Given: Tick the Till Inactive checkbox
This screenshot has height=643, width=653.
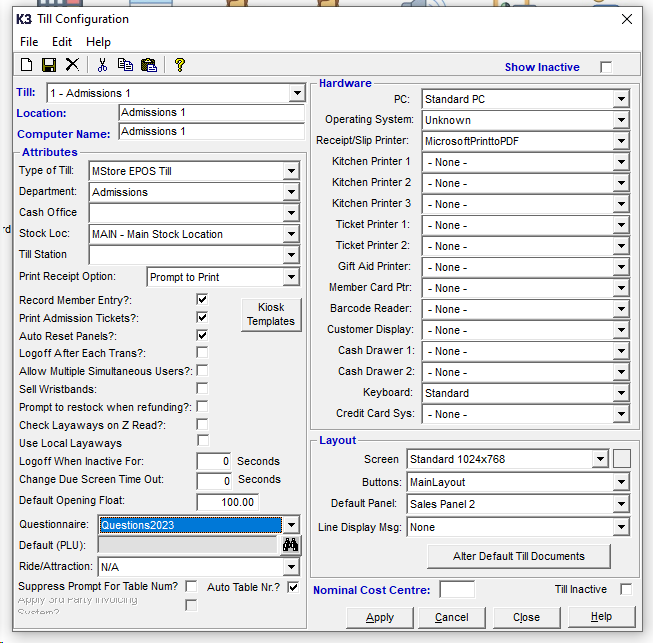Looking at the screenshot, I should (x=626, y=589).
